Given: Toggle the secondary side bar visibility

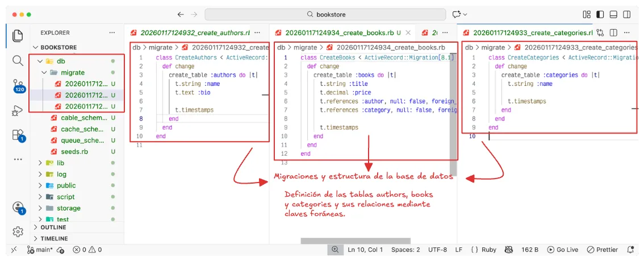Looking at the screenshot, I should [627, 14].
